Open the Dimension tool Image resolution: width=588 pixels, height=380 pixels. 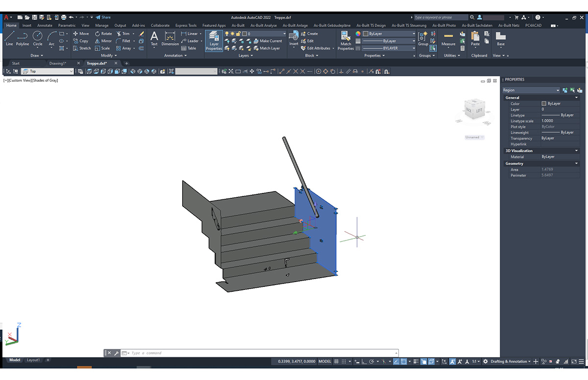coord(170,37)
